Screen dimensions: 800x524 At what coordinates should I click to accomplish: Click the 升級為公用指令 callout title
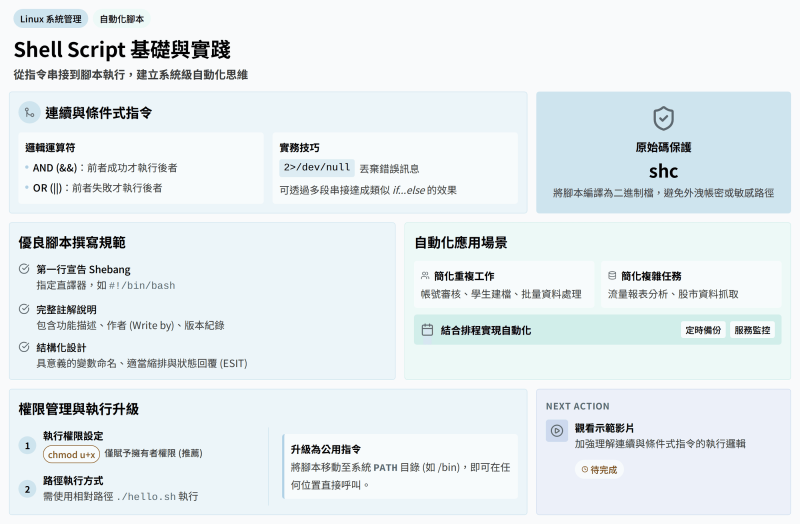pyautogui.click(x=326, y=449)
